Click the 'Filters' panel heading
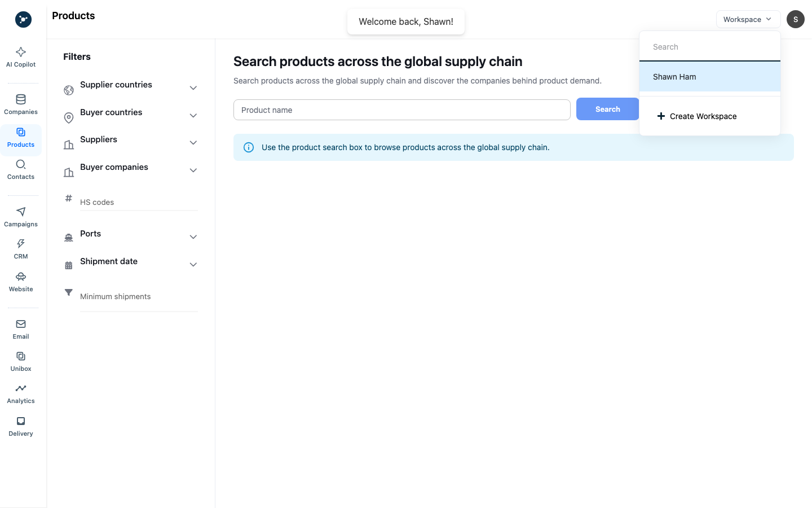Screen dimensions: 812x508 point(77,56)
